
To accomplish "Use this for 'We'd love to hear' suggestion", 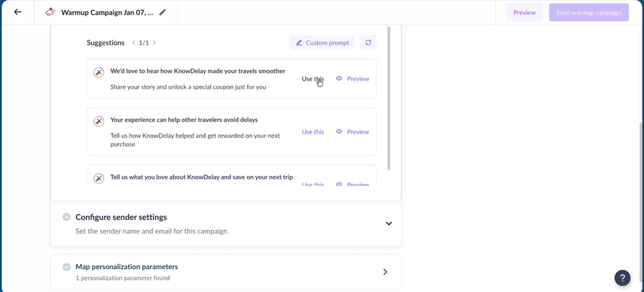I will tap(313, 79).
